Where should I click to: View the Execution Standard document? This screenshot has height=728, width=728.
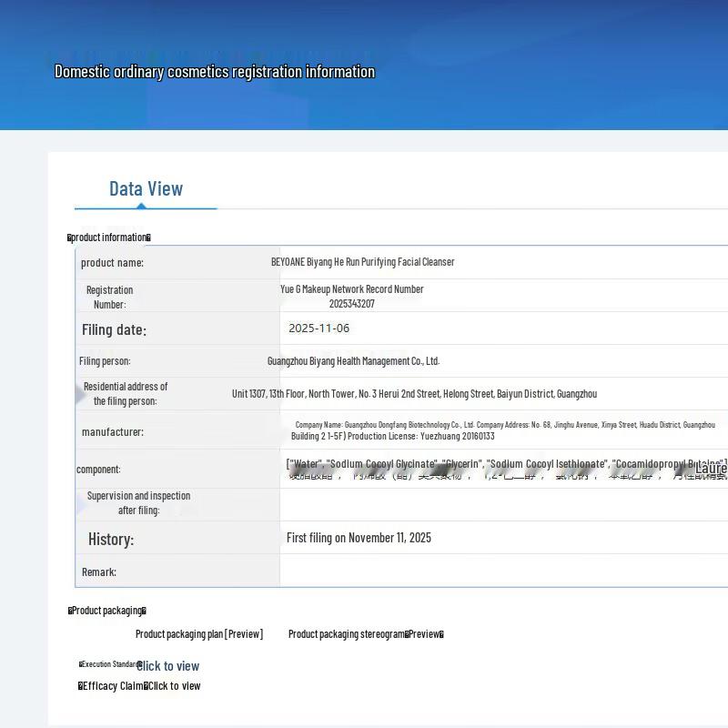(x=168, y=666)
